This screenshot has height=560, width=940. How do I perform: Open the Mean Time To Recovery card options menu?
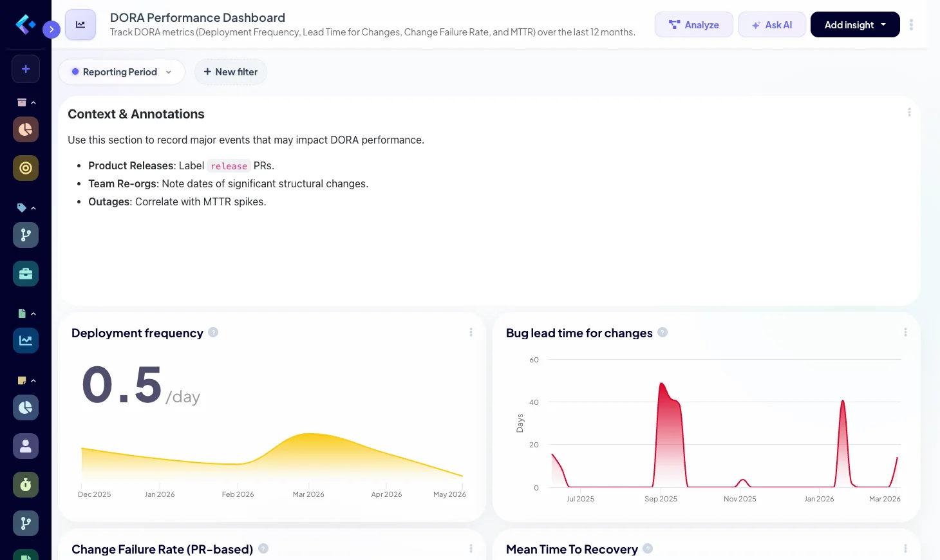pos(905,548)
